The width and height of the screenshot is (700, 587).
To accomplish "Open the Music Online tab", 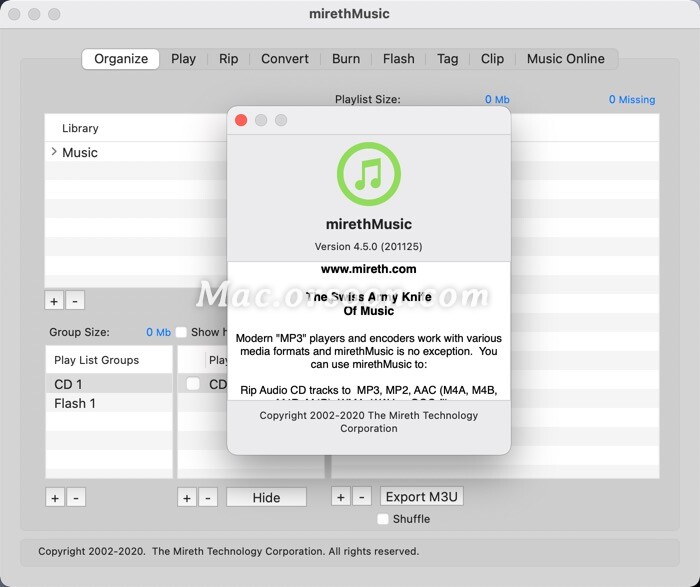I will tap(565, 59).
